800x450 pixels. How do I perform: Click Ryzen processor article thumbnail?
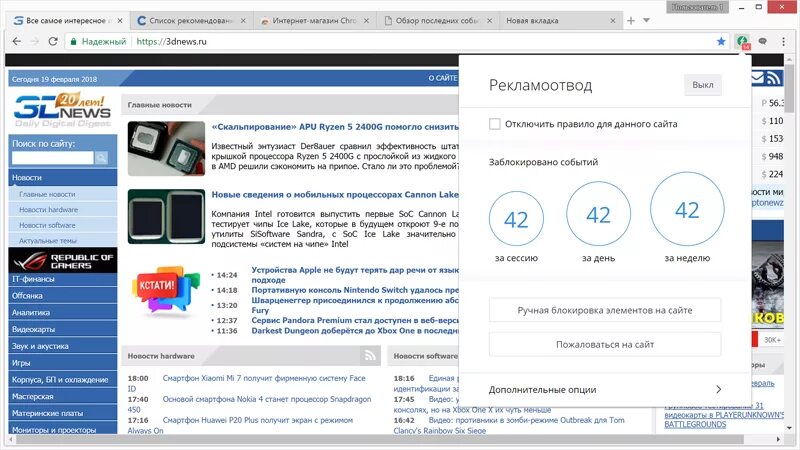(166, 148)
